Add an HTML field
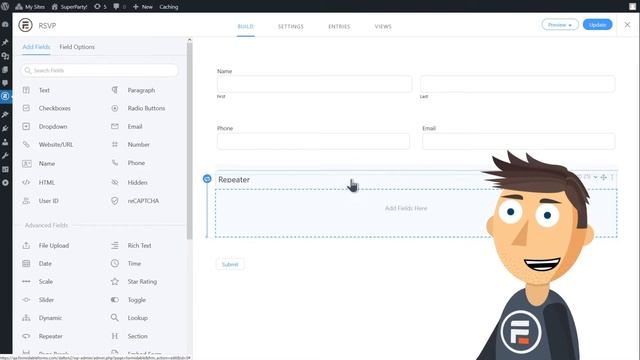This screenshot has width=640, height=360. click(x=46, y=182)
